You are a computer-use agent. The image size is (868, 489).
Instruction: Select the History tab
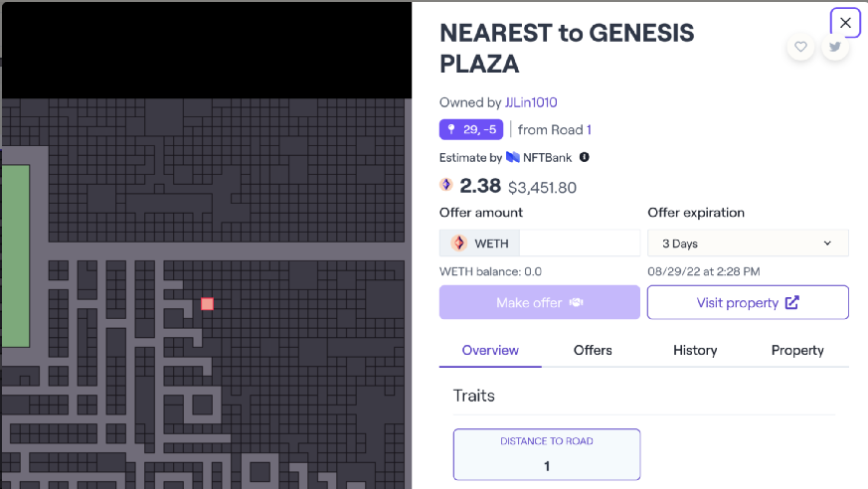pyautogui.click(x=695, y=350)
